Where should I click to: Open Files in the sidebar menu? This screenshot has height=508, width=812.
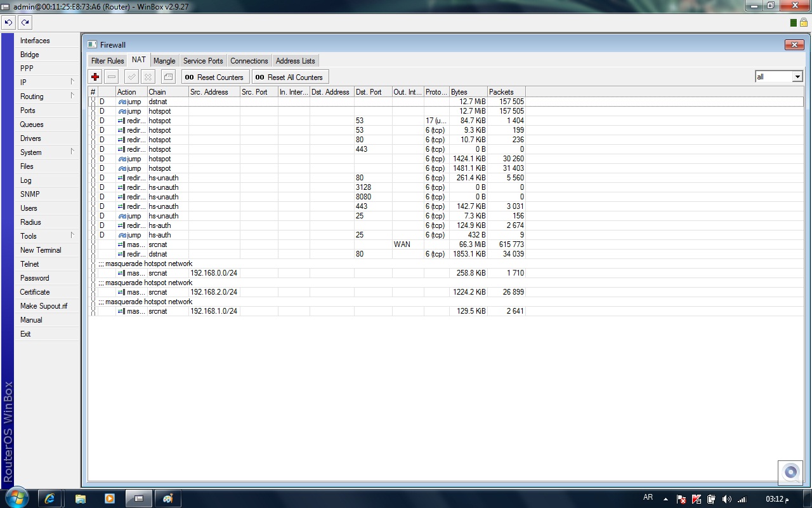(x=48, y=166)
